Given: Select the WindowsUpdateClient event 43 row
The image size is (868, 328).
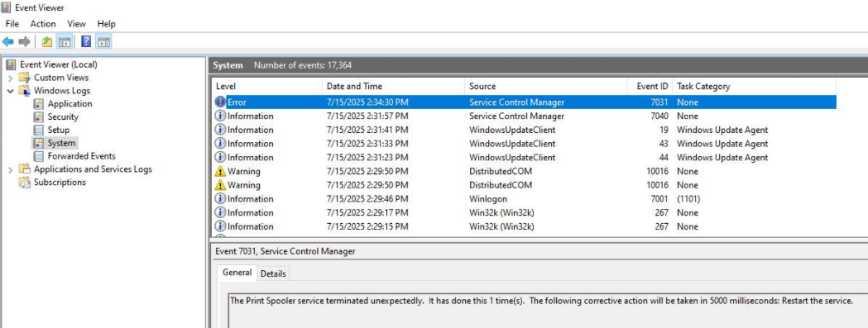Looking at the screenshot, I should (x=525, y=144).
